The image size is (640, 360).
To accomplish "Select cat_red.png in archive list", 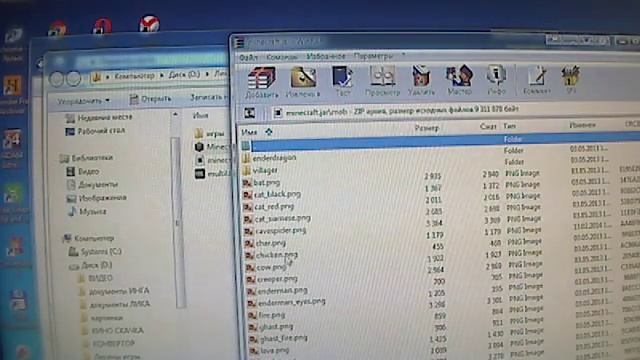I will point(269,207).
